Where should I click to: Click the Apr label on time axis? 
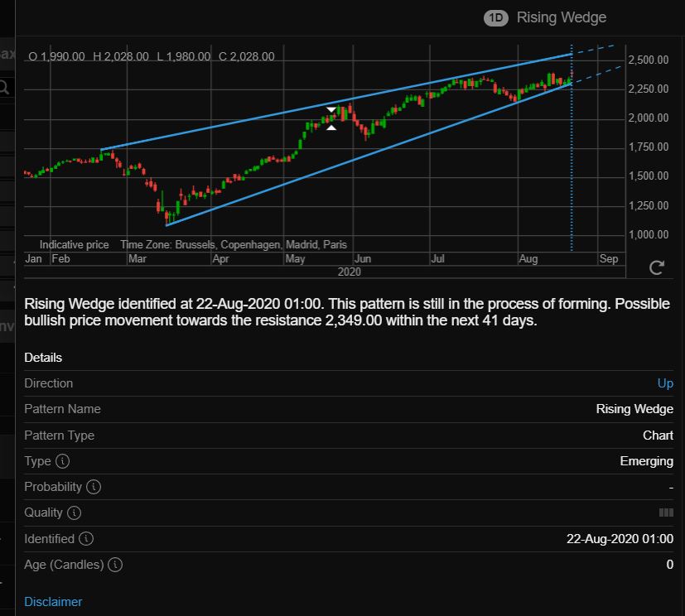tap(220, 259)
